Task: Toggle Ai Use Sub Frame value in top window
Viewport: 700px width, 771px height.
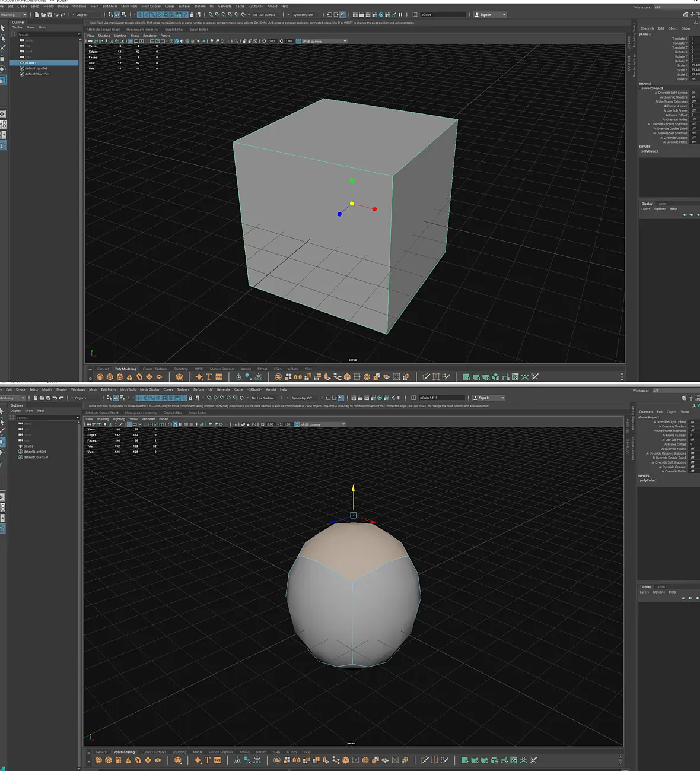Action: (x=693, y=110)
